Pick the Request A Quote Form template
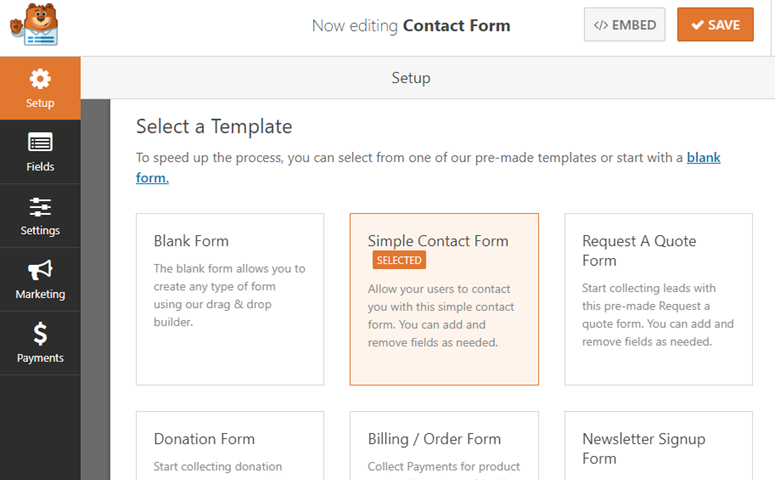The image size is (775, 480). [x=658, y=298]
